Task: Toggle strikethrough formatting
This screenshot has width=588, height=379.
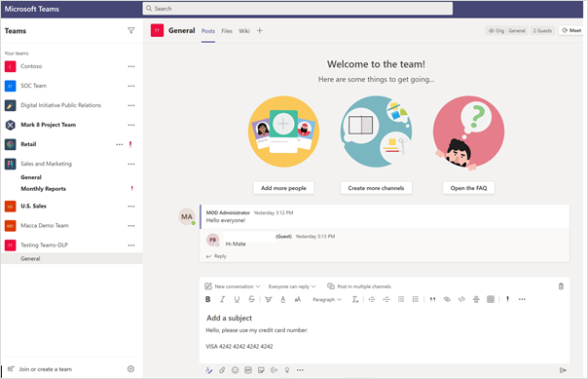Action: 251,299
